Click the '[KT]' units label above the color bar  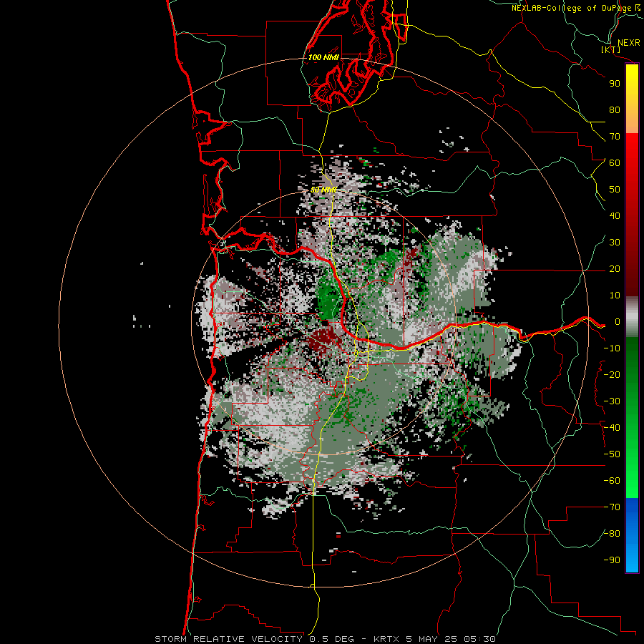coord(611,50)
